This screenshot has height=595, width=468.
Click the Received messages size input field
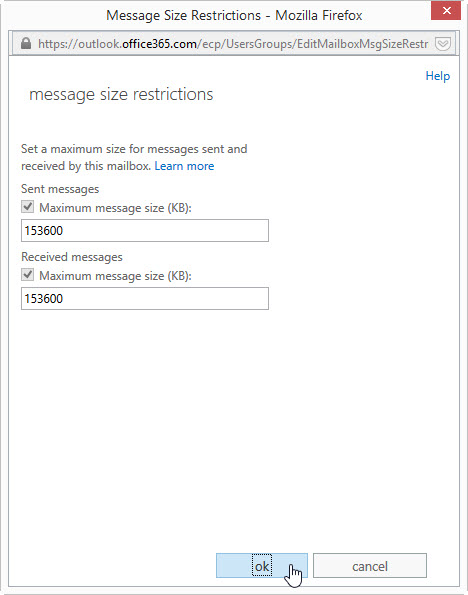click(145, 298)
